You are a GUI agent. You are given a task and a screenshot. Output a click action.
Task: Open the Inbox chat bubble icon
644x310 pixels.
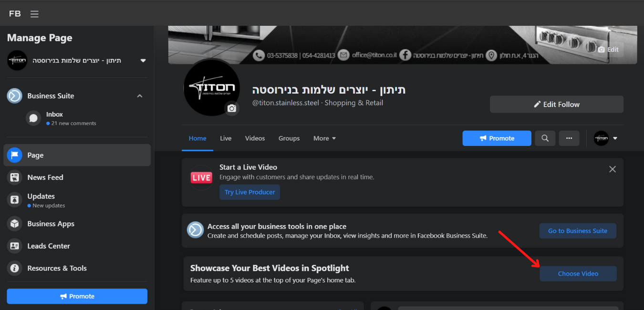[x=33, y=118]
